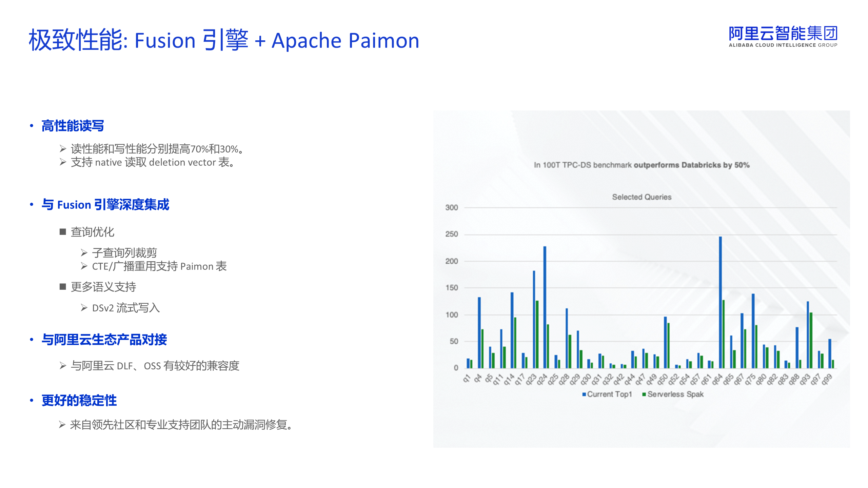Click the arrow bullet before DSv2 流式写入

click(84, 308)
